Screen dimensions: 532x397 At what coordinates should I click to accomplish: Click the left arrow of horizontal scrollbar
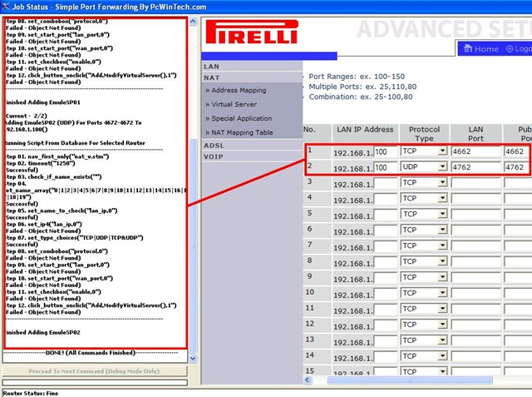point(308,380)
